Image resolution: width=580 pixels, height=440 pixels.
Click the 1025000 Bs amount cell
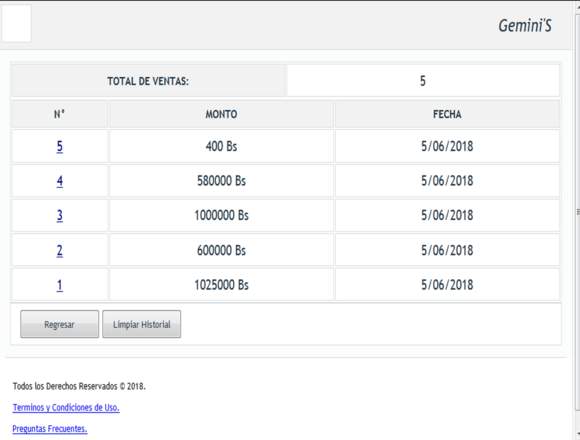pyautogui.click(x=221, y=285)
